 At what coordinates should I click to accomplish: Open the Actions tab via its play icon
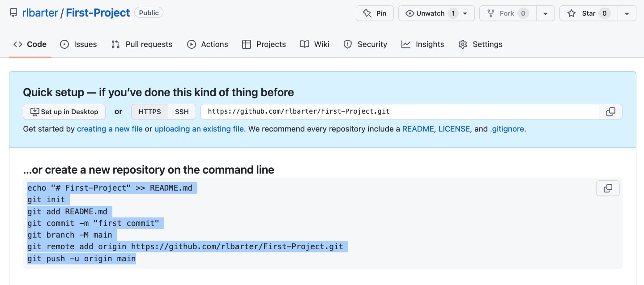tap(192, 44)
